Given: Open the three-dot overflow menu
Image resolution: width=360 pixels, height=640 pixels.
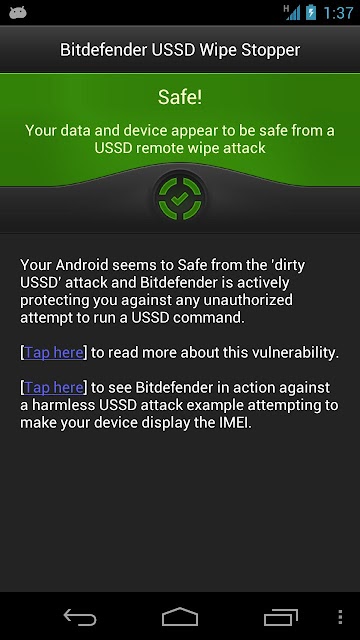Looking at the screenshot, I should coord(340,617).
